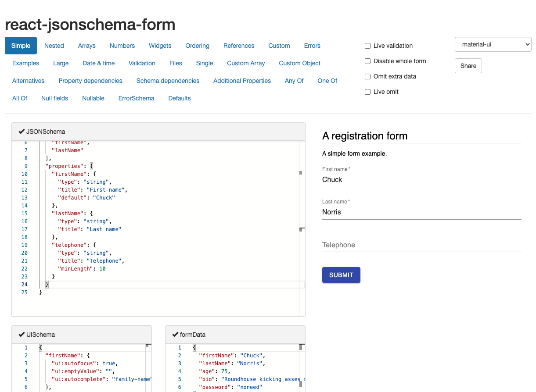The height and width of the screenshot is (392, 536).
Task: Click the "bio" line in formData
Action: [x=252, y=379]
